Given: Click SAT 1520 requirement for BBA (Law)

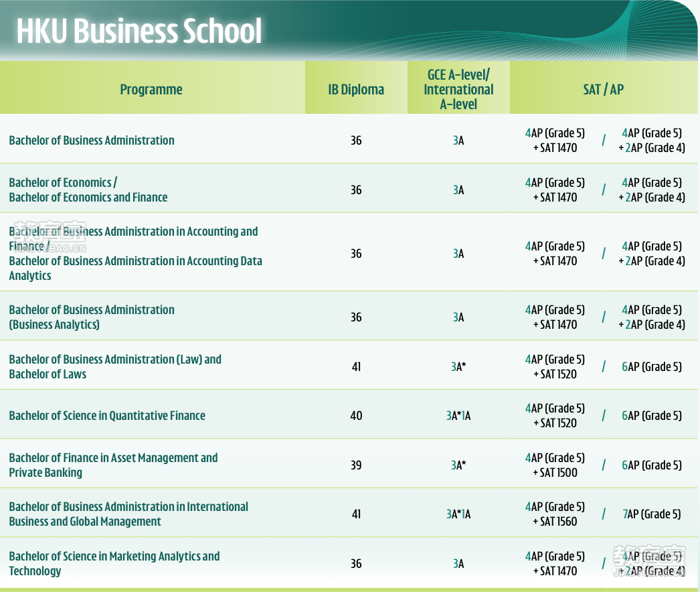Looking at the screenshot, I should 555,367.
